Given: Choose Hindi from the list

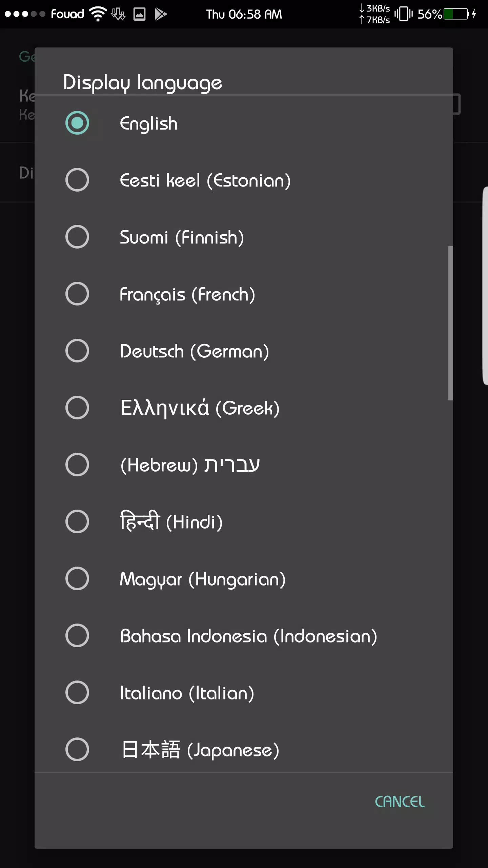Looking at the screenshot, I should click(244, 522).
